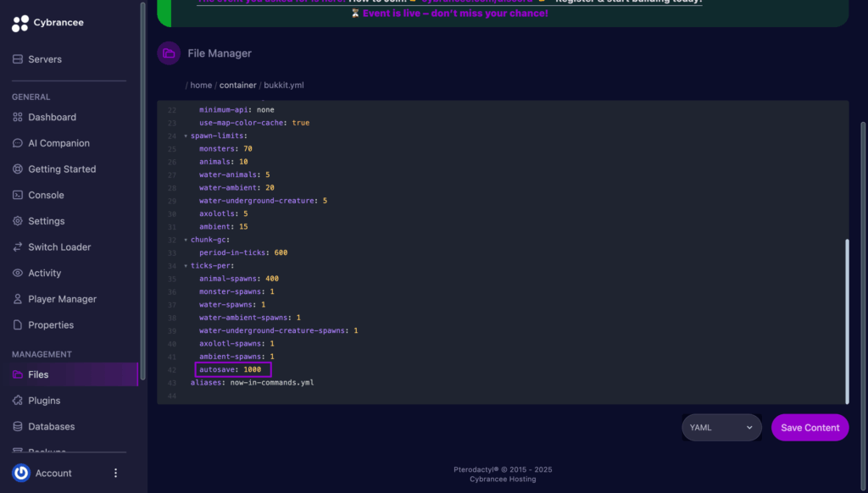Click the Settings gear icon
Screen dimensions: 868x493
(x=18, y=221)
